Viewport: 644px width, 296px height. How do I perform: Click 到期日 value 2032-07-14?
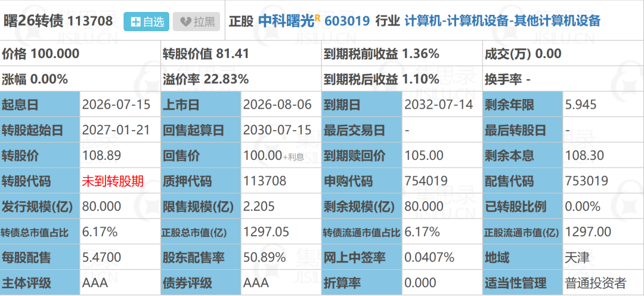pyautogui.click(x=438, y=105)
